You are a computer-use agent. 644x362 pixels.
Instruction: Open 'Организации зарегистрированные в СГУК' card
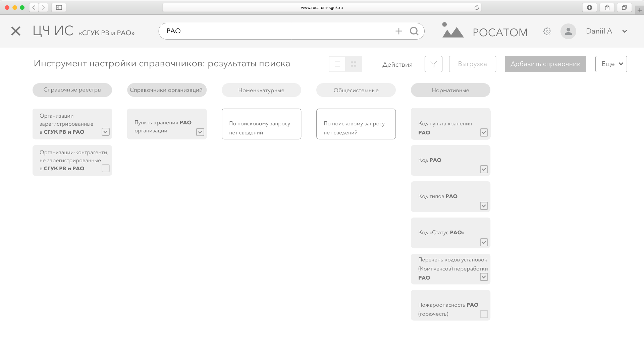click(72, 124)
